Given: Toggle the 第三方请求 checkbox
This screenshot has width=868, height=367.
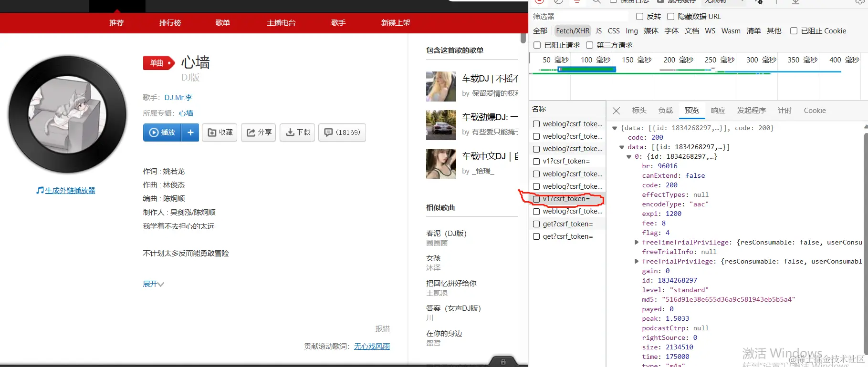Looking at the screenshot, I should pyautogui.click(x=589, y=45).
